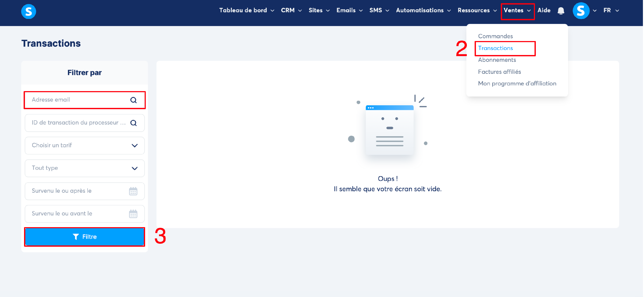The height and width of the screenshot is (297, 644).
Task: Open the calendar for the 'Survenu le ou après le' field
Action: coord(133,191)
